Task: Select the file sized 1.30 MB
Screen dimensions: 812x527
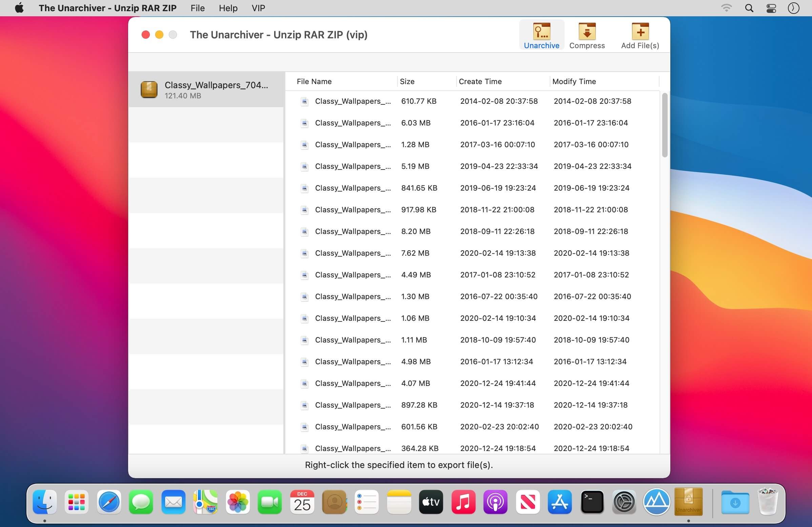Action: pyautogui.click(x=472, y=297)
